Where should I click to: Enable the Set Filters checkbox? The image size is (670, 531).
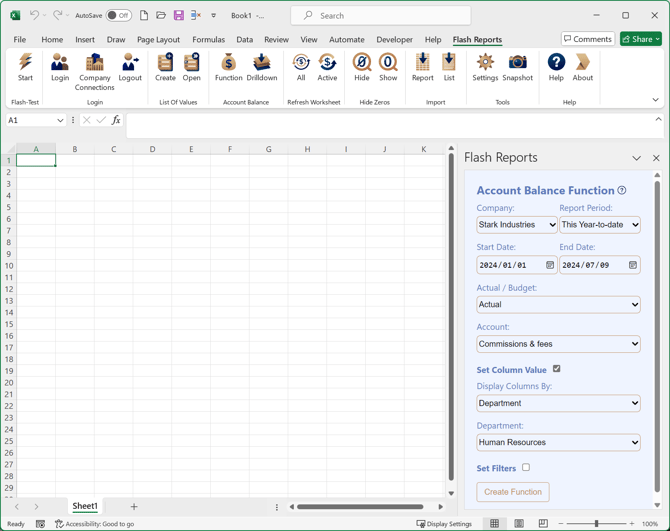(526, 467)
